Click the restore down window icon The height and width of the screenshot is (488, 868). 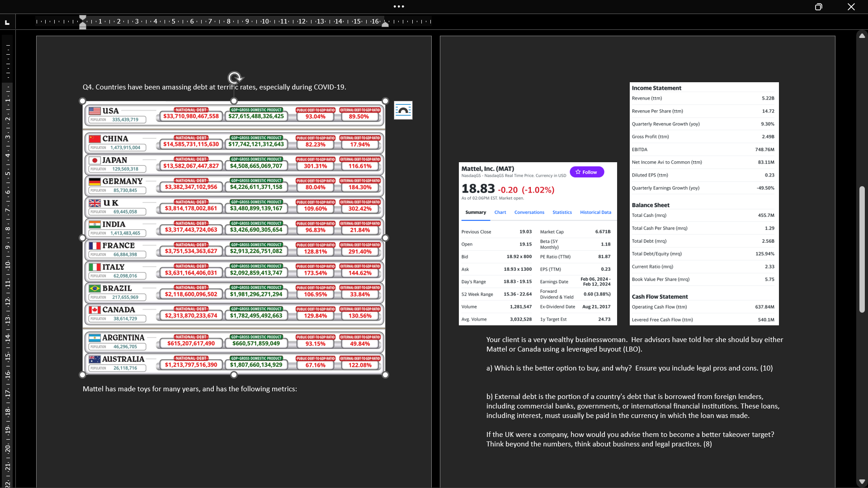818,7
